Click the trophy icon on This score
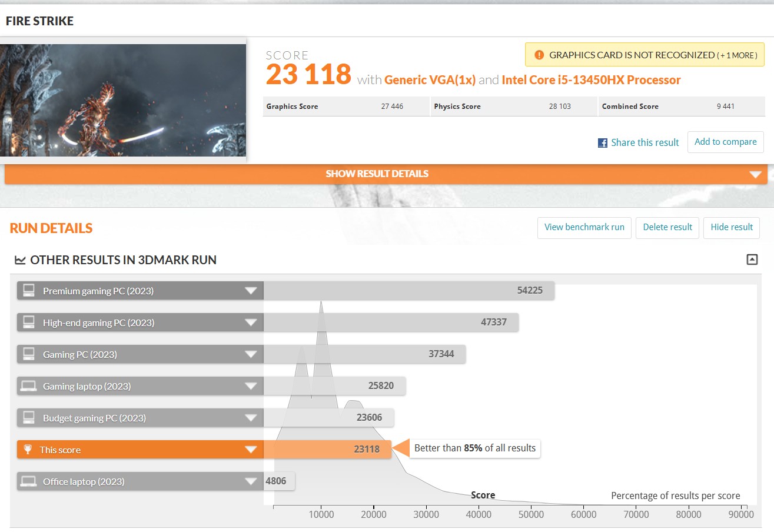The width and height of the screenshot is (774, 532). [x=28, y=450]
